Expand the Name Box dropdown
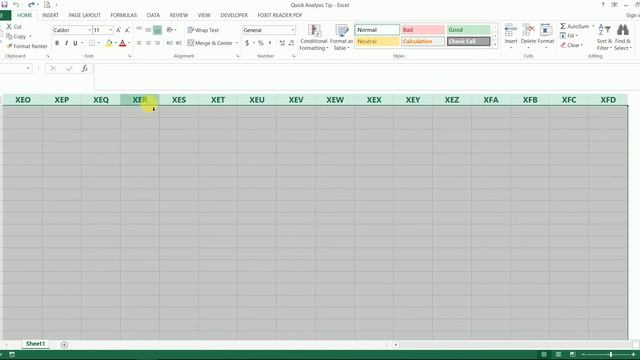The image size is (640, 360). tap(28, 69)
